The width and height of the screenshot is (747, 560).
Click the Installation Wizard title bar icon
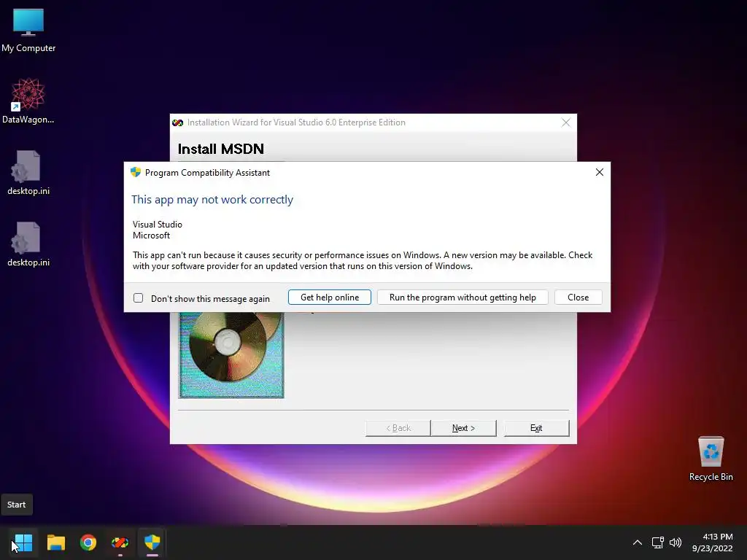(x=178, y=122)
